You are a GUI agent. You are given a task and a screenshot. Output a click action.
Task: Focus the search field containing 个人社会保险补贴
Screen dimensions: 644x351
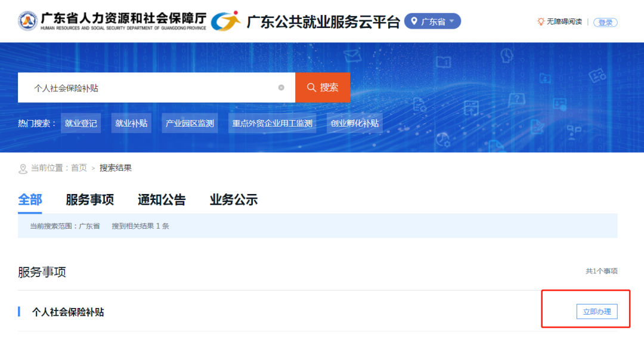pyautogui.click(x=149, y=88)
